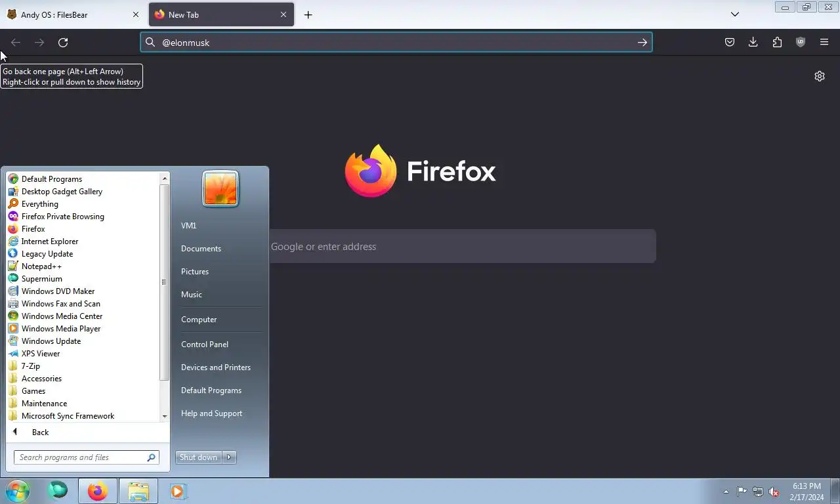The height and width of the screenshot is (504, 840).
Task: Open the Firefox downloads panel icon
Action: pyautogui.click(x=753, y=42)
